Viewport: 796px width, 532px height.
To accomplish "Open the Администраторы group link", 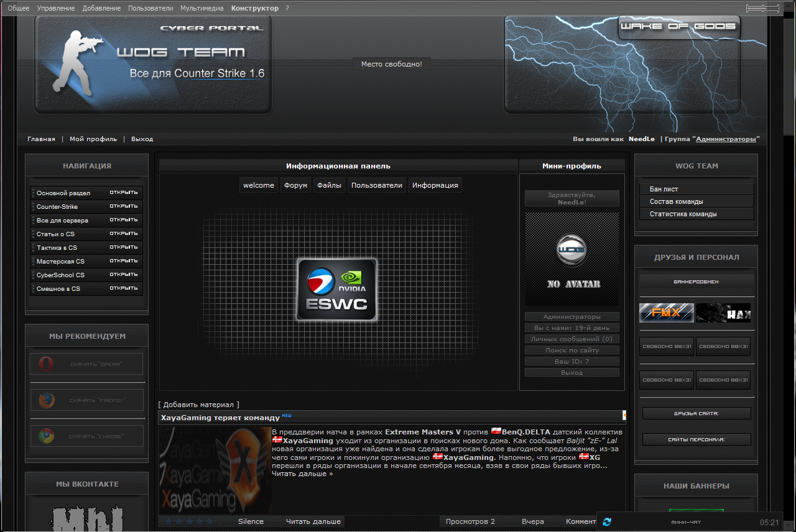I will pyautogui.click(x=726, y=139).
